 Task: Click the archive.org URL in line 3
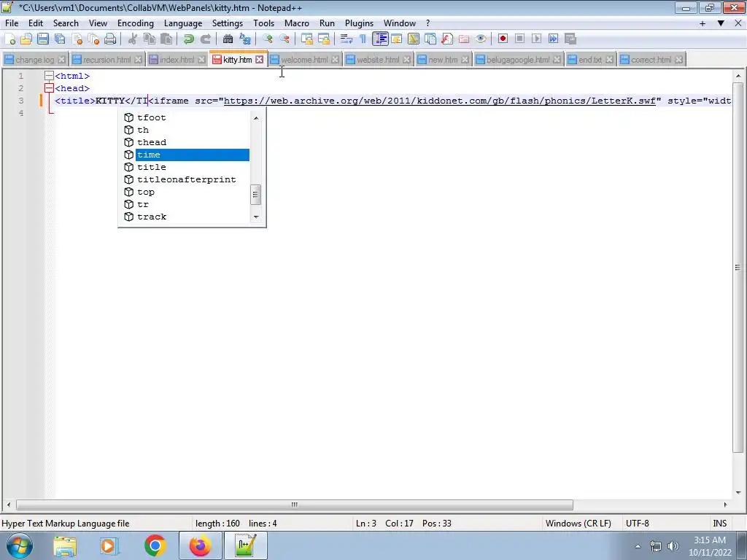439,101
